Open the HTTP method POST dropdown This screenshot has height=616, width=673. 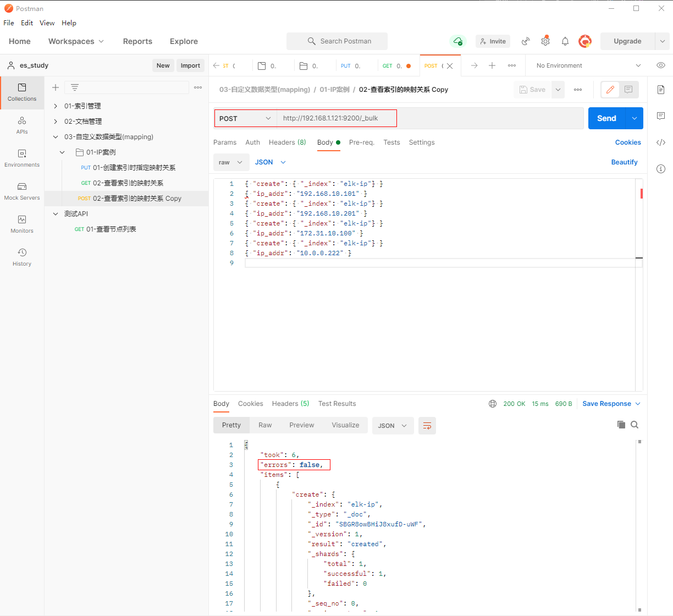pyautogui.click(x=245, y=118)
